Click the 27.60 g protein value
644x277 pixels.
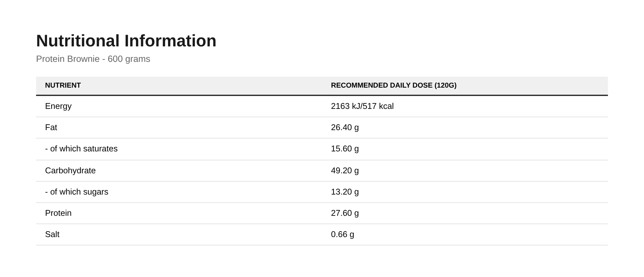[x=345, y=213]
